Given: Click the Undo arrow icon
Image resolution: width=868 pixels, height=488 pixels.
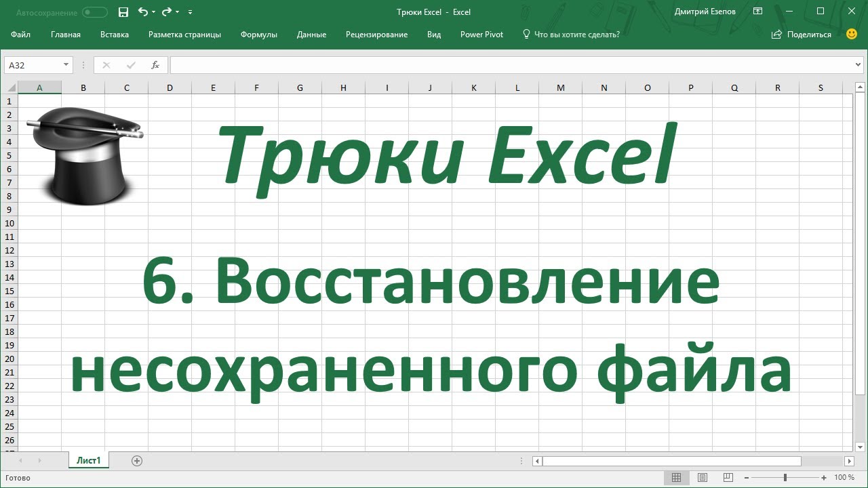Looking at the screenshot, I should (142, 12).
